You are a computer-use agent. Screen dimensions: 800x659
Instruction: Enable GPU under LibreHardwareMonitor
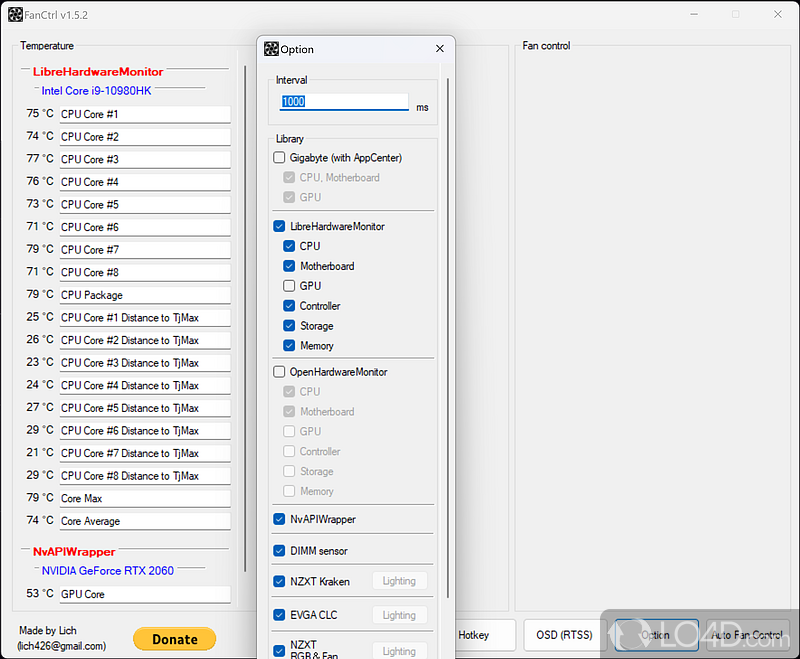(x=289, y=286)
